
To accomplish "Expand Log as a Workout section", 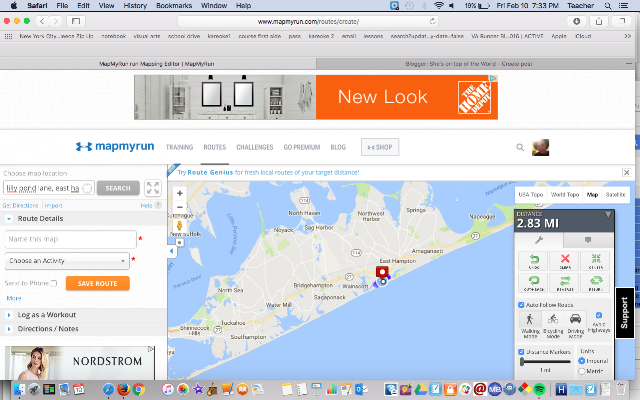I will coord(9,315).
